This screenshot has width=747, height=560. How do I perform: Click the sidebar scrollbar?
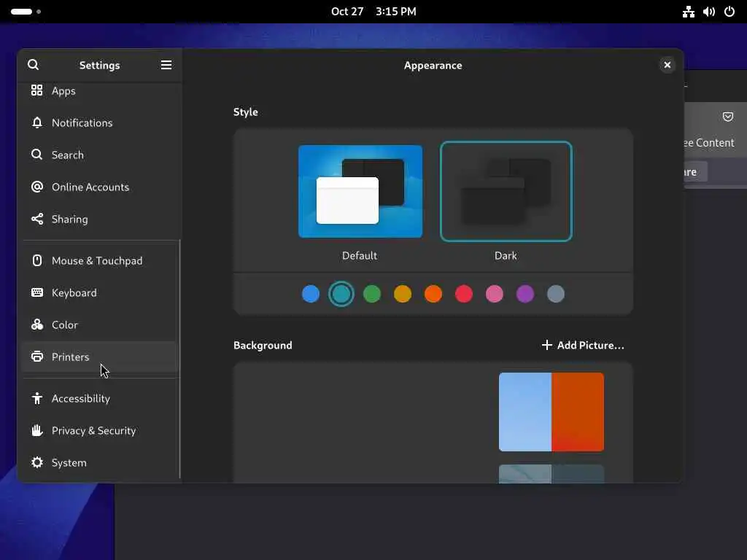coord(179,359)
